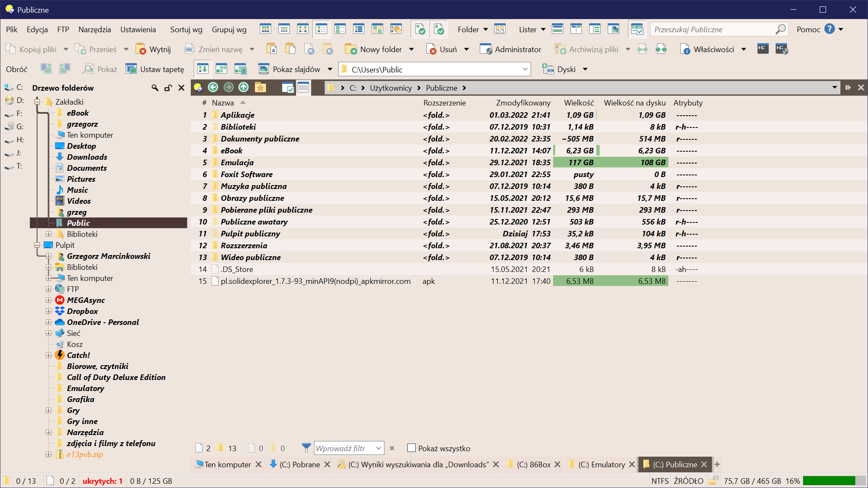This screenshot has height=488, width=868.
Task: Toggle checkbox mode in the file display toolbar
Action: (x=288, y=87)
